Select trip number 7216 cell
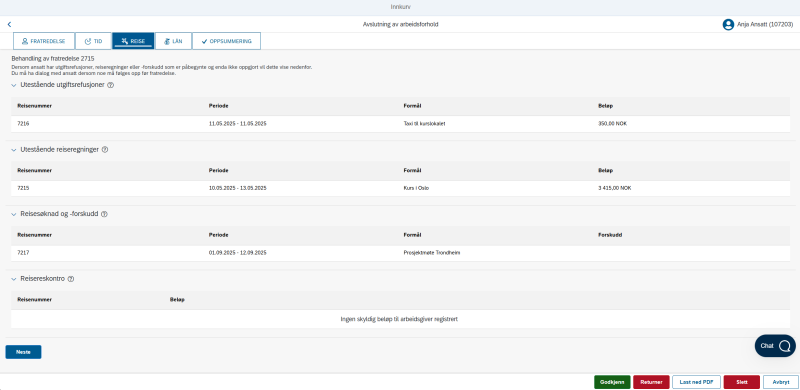Viewport: 800px width, 390px height. (23, 124)
